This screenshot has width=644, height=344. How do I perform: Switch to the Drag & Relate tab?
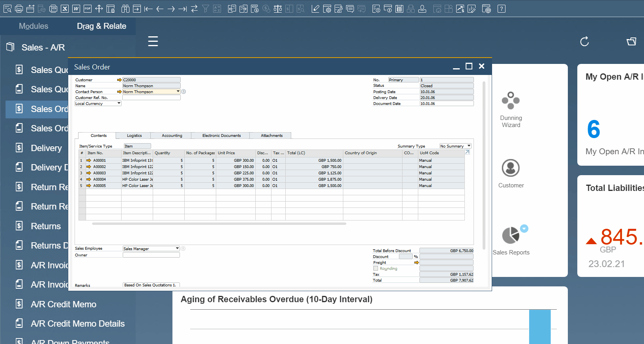(101, 26)
